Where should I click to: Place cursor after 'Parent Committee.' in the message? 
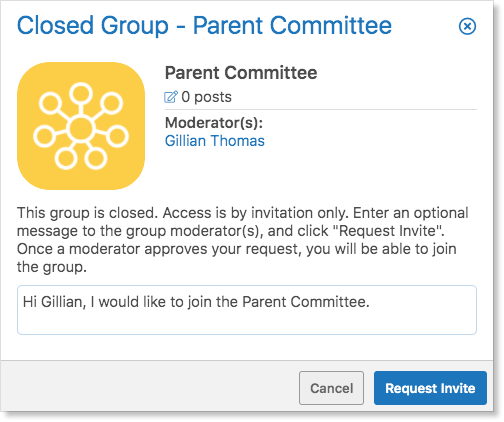coord(370,302)
